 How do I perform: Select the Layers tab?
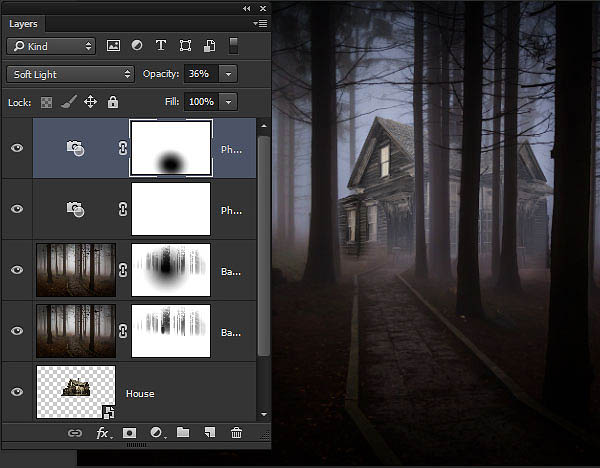(23, 24)
